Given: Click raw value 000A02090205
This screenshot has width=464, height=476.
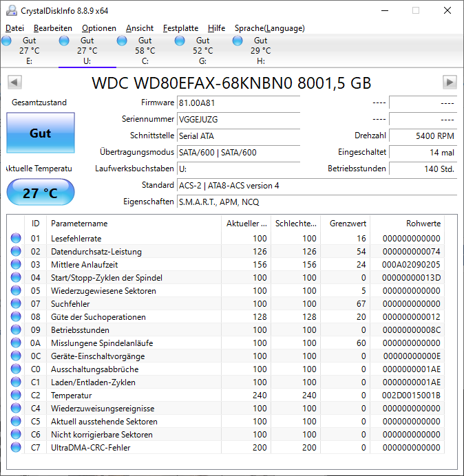Looking at the screenshot, I should pos(411,265).
